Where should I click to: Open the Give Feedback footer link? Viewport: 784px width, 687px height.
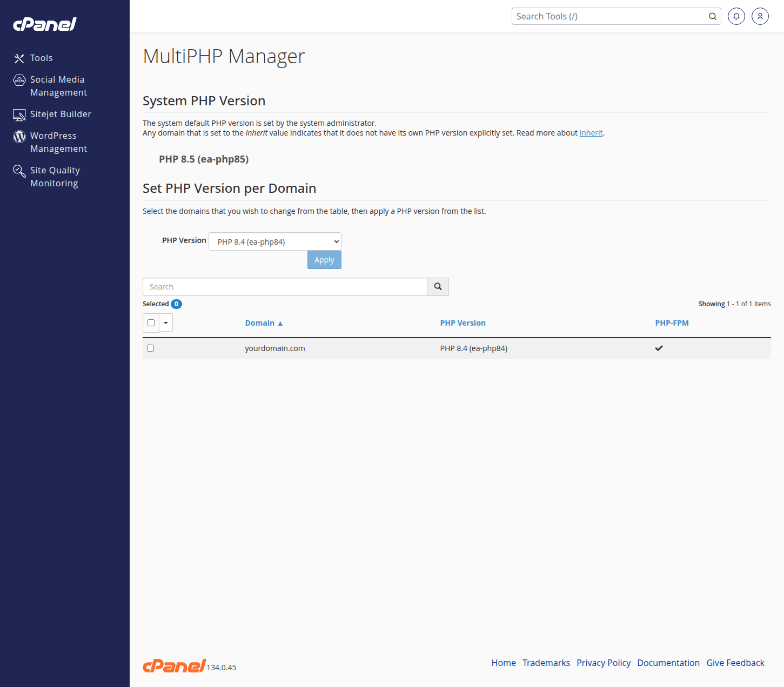click(x=735, y=663)
